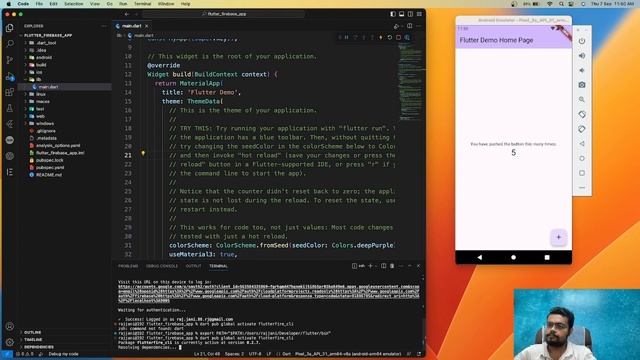Tap the Android recents navigation button
640x360 pixels.
tap(547, 258)
